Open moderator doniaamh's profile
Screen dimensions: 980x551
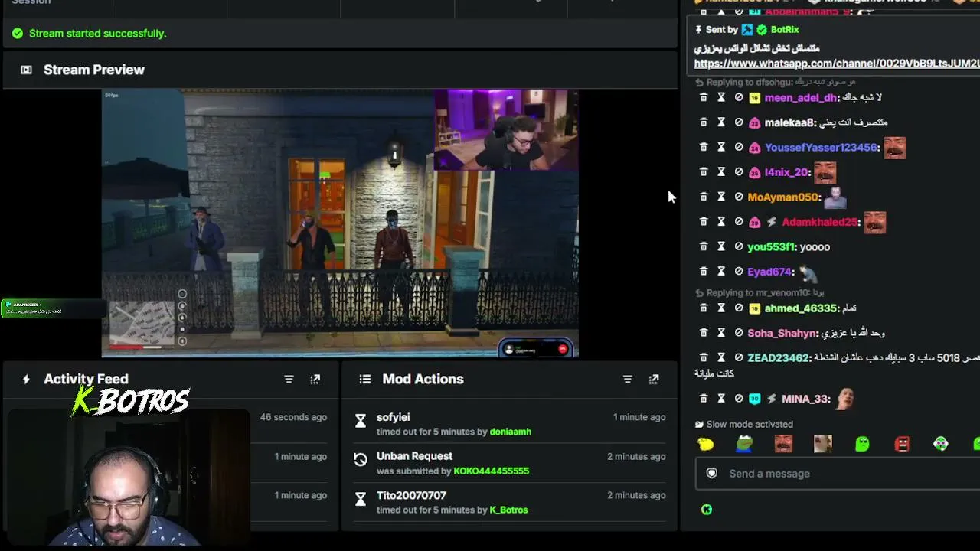[x=511, y=432]
